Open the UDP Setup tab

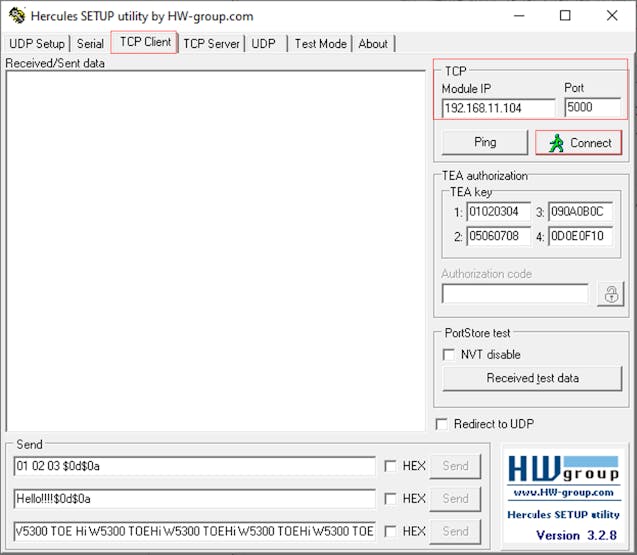click(37, 43)
